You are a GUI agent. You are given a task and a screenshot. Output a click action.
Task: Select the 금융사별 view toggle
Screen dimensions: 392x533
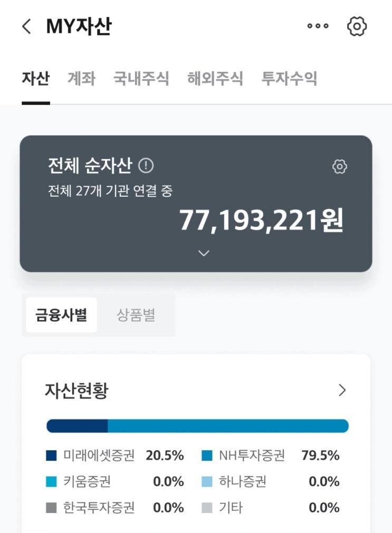pos(61,315)
